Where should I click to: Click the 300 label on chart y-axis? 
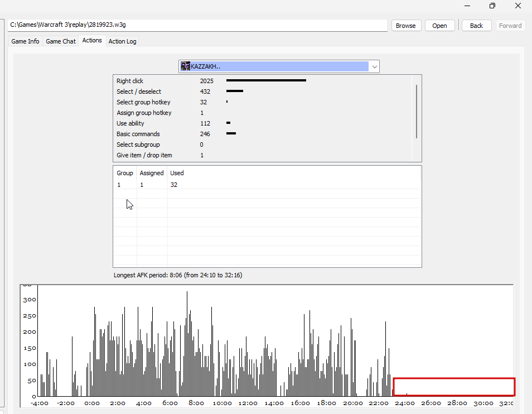[x=29, y=300]
